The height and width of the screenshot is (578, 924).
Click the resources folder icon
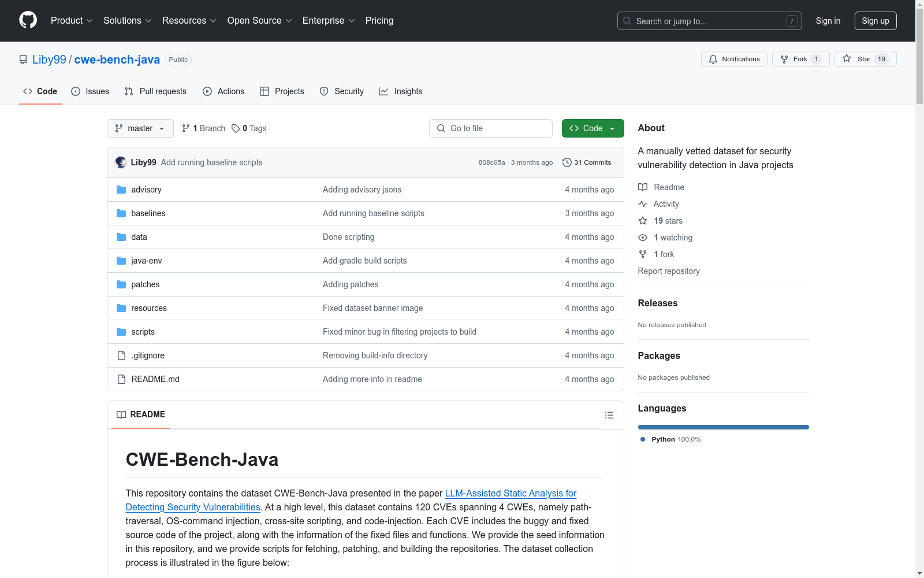[121, 308]
